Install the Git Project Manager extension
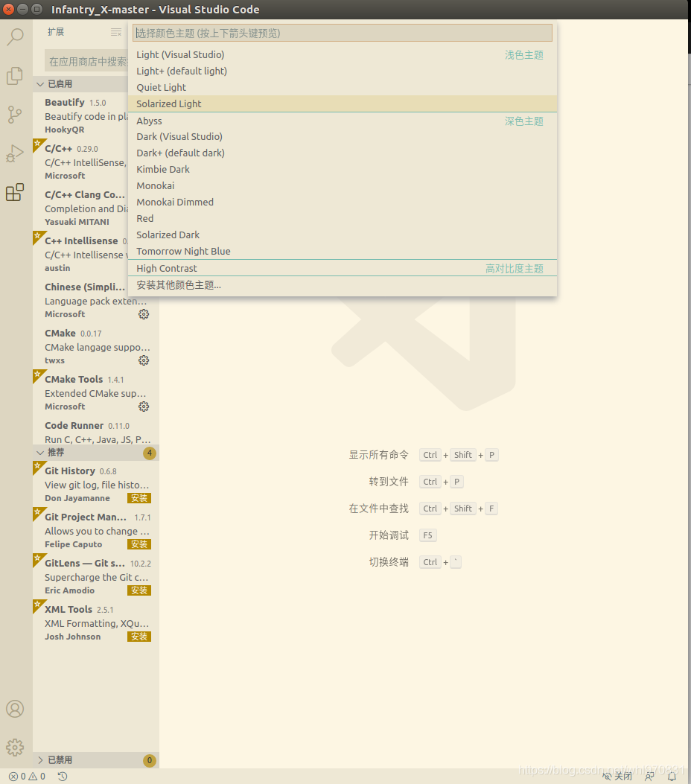 (139, 544)
